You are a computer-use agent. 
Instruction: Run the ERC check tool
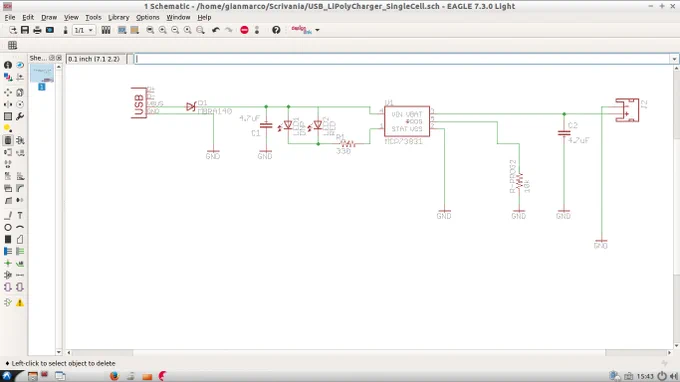(x=8, y=303)
